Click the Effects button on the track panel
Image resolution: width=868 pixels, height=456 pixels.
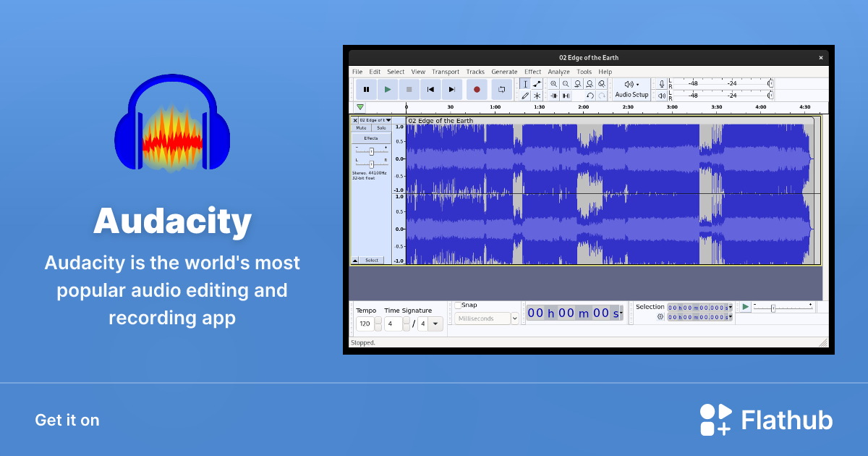coord(370,138)
